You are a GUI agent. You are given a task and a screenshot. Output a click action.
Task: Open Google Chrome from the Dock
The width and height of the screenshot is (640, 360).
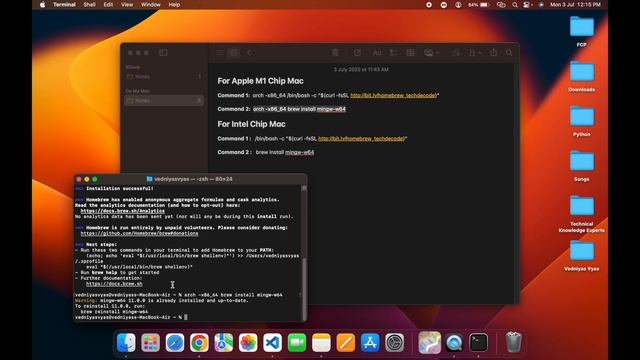(x=199, y=342)
